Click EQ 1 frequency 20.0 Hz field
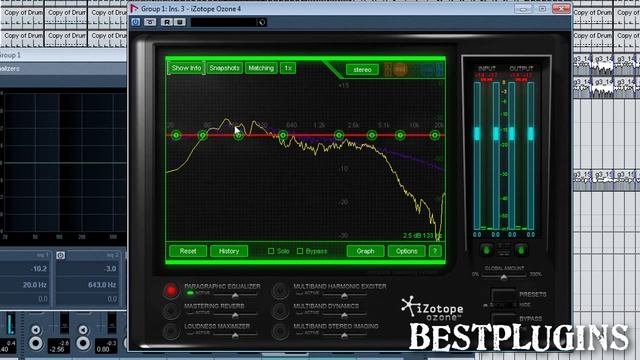This screenshot has height=360, width=640. 34,284
